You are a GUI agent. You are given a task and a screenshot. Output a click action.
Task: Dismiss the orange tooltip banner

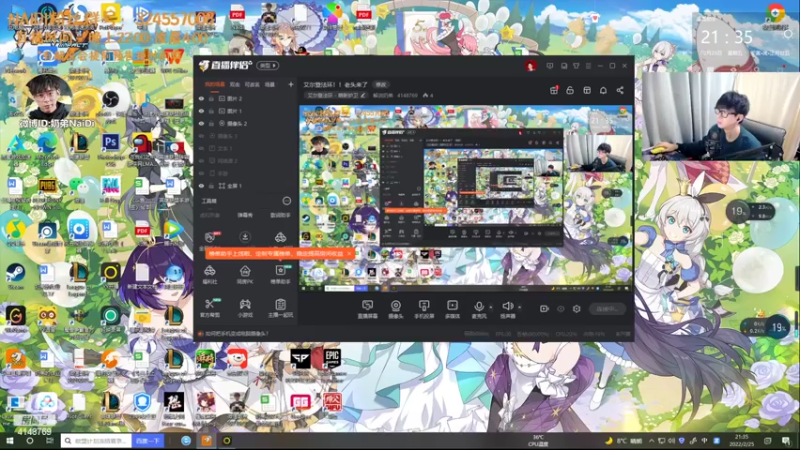click(349, 253)
